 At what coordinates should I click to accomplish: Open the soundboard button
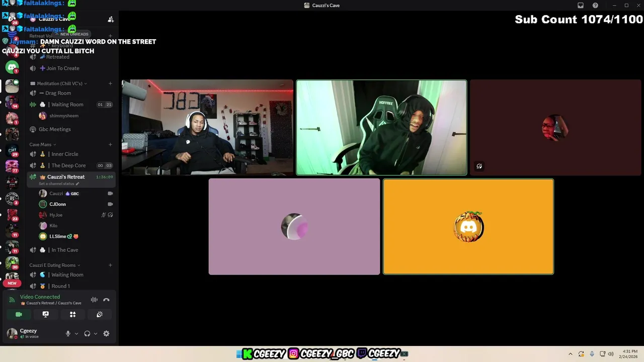pos(100,314)
